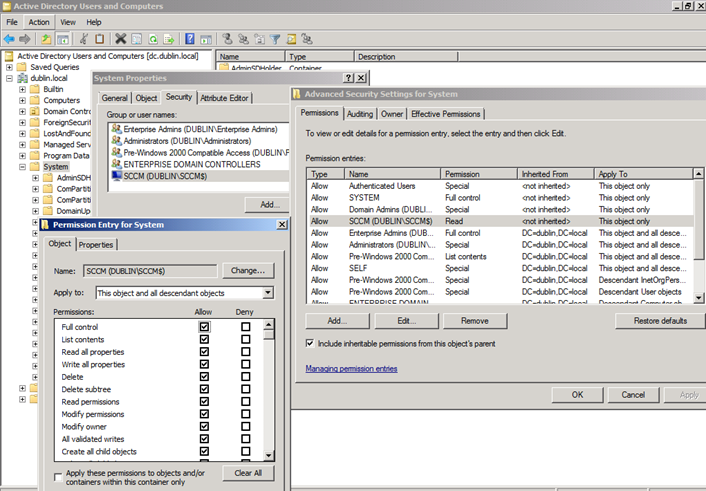Image resolution: width=706 pixels, height=491 pixels.
Task: Click the Delete X toolbar icon
Action: pyautogui.click(x=120, y=39)
